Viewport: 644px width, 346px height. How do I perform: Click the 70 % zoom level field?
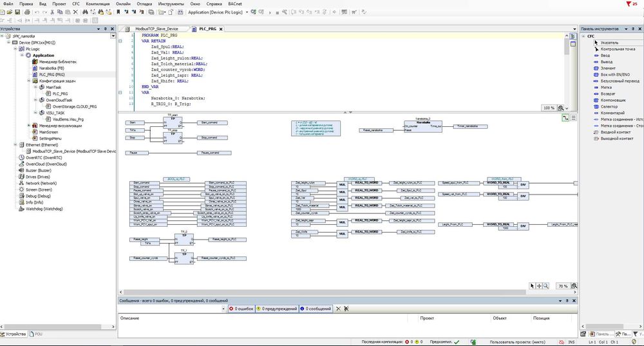563,285
